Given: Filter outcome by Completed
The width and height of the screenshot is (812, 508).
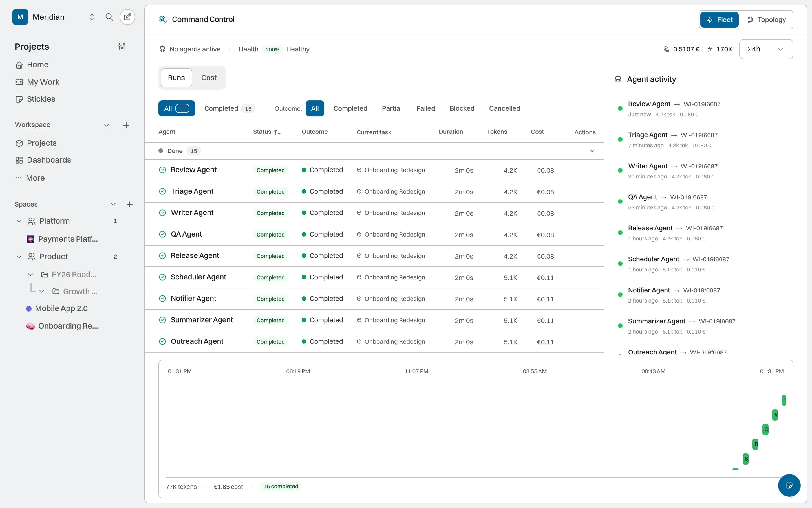Looking at the screenshot, I should [350, 108].
